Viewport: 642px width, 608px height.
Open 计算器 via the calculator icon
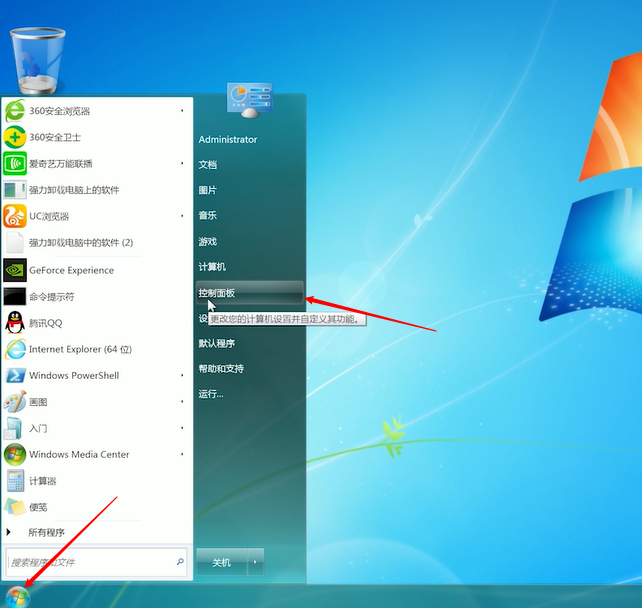point(15,481)
